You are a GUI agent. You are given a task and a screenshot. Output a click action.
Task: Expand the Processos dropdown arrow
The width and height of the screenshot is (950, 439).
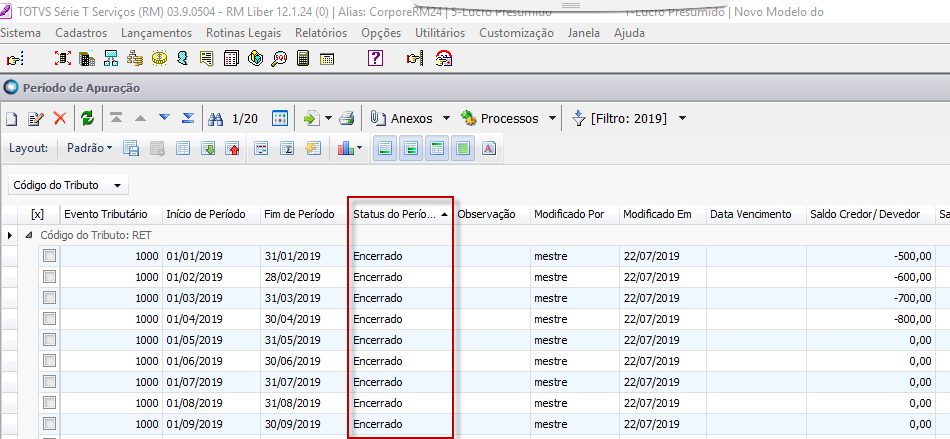pyautogui.click(x=552, y=118)
